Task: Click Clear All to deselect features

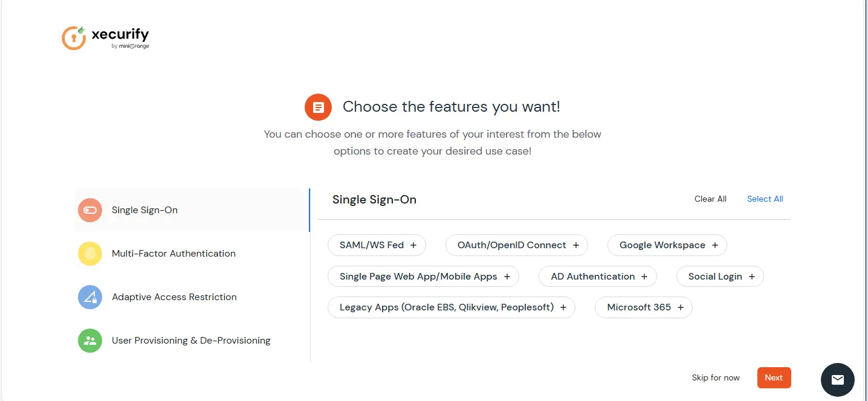Action: (x=710, y=199)
